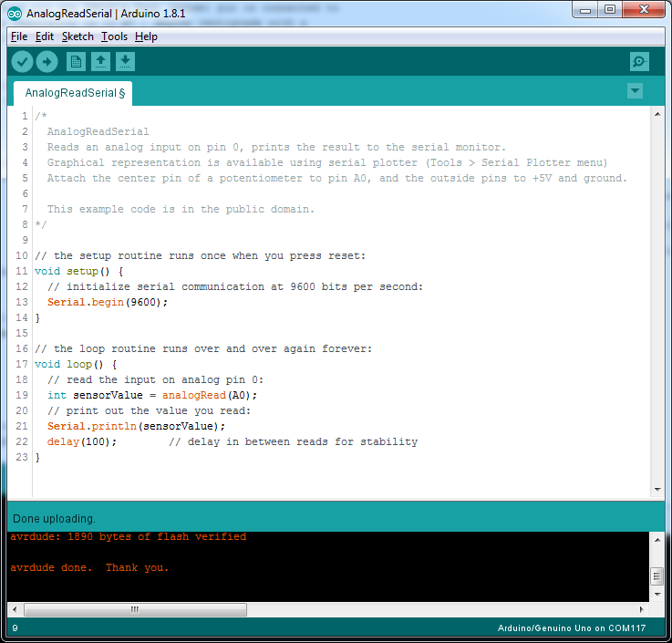Click 'delay(100);' statement
The width and height of the screenshot is (672, 643).
coord(81,441)
